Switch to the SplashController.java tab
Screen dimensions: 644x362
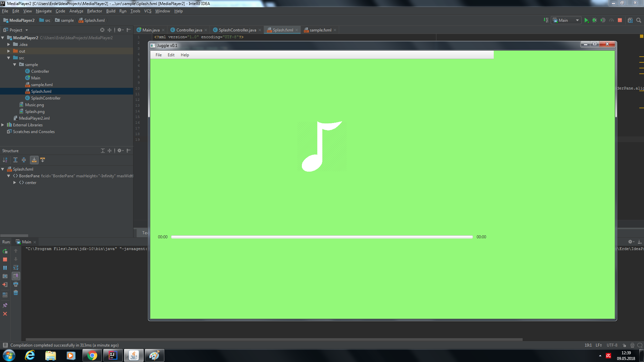pyautogui.click(x=237, y=30)
